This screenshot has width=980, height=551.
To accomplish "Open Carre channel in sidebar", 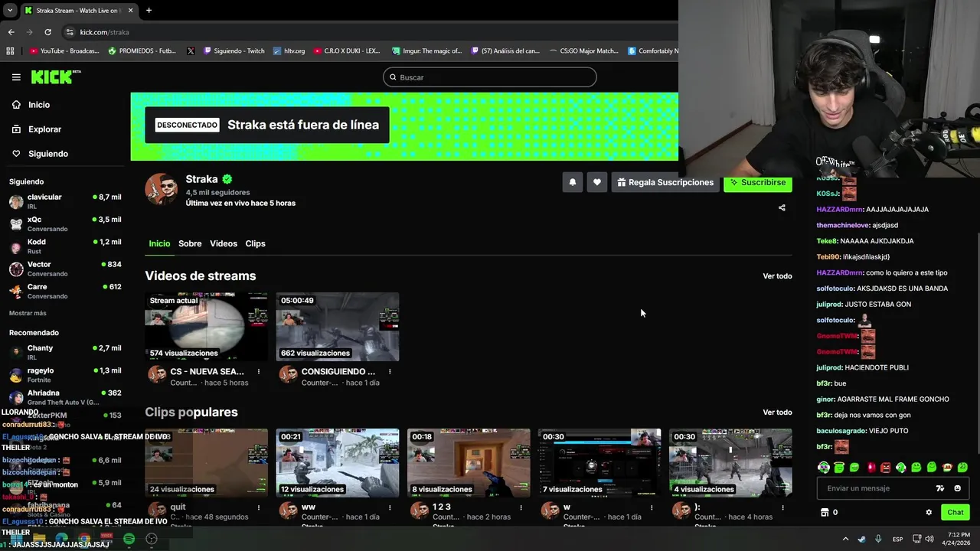I will [65, 292].
